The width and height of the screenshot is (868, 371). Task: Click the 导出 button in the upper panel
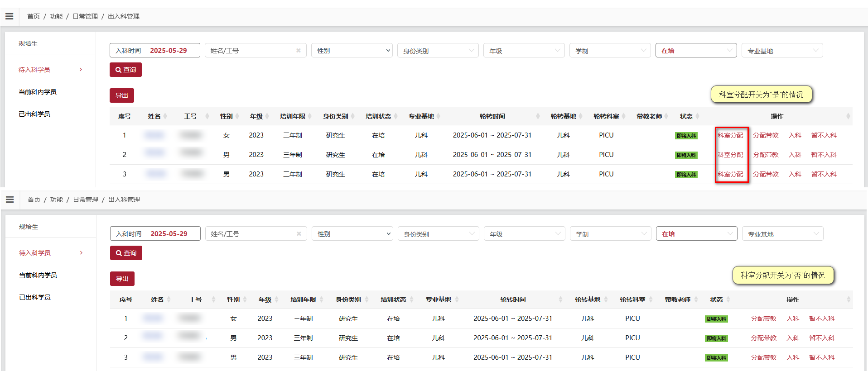(122, 95)
